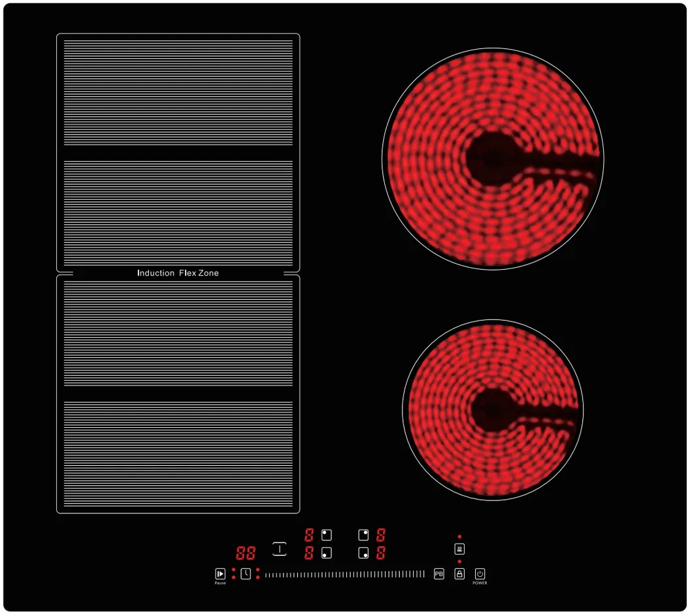Select the front-right cooking zone key
Screen dimensions: 692x616
pos(363,553)
